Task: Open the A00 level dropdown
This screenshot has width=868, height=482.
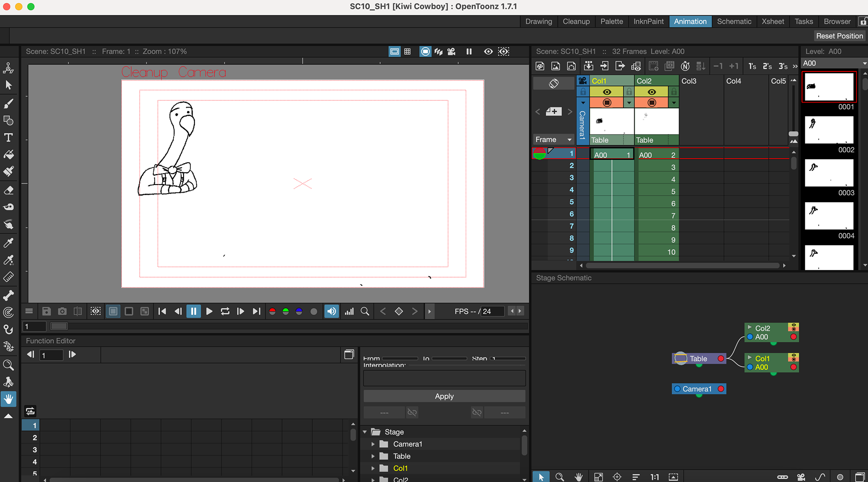Action: tap(834, 63)
